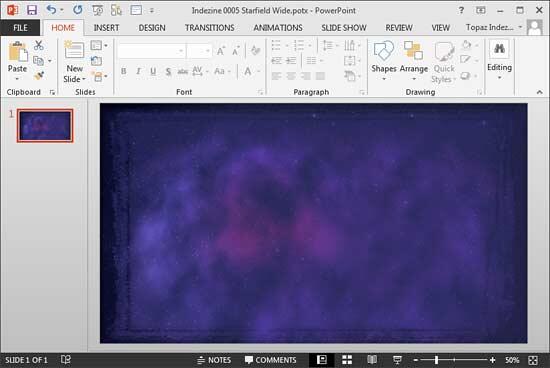The width and height of the screenshot is (550, 368).
Task: Collapse the ribbon
Action: (x=539, y=92)
